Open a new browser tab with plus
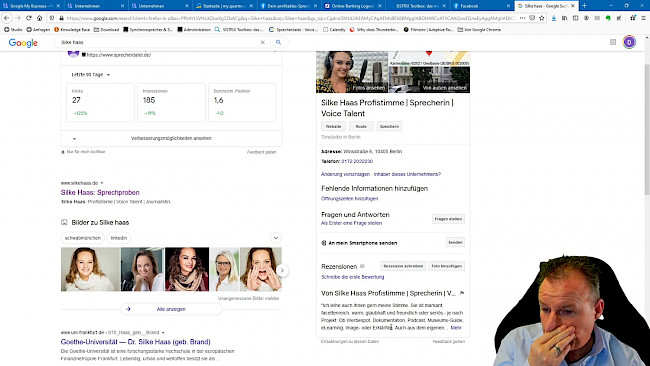Screen dimensions: 650x366 coord(584,6)
